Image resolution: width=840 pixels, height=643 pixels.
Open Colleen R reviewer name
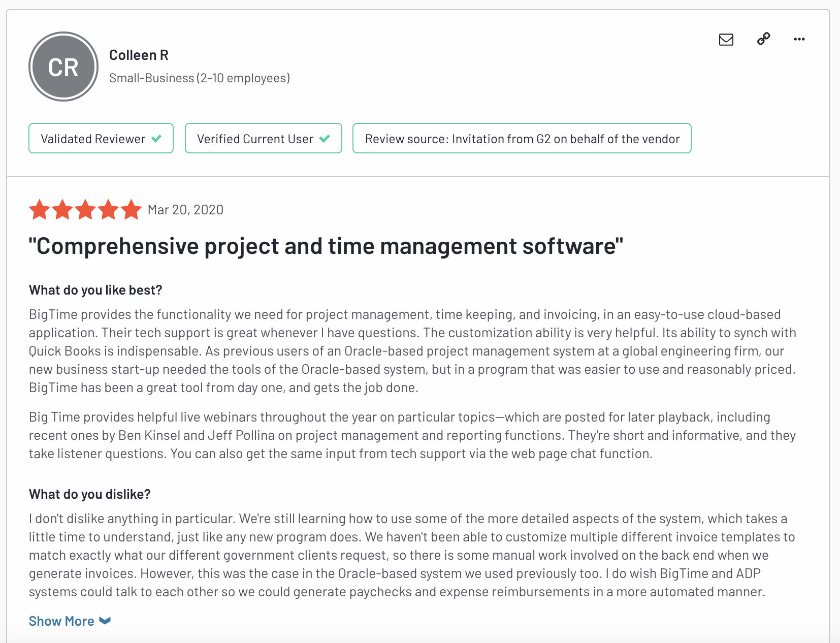tap(139, 55)
